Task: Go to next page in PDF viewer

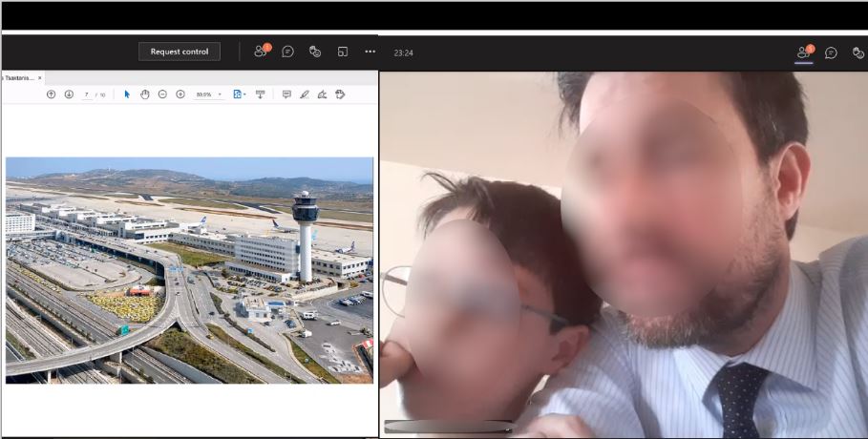Action: pos(69,94)
